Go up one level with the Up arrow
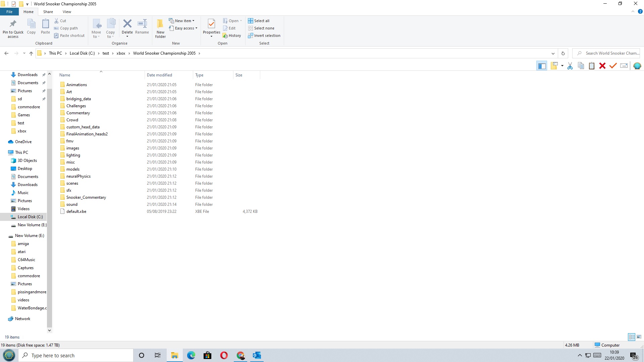Viewport: 644px width, 362px height. pos(31,53)
